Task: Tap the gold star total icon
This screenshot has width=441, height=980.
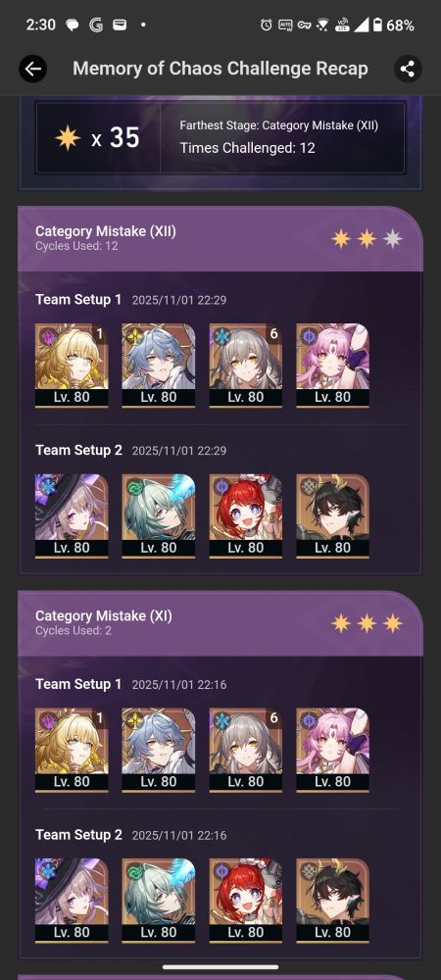Action: tap(68, 137)
